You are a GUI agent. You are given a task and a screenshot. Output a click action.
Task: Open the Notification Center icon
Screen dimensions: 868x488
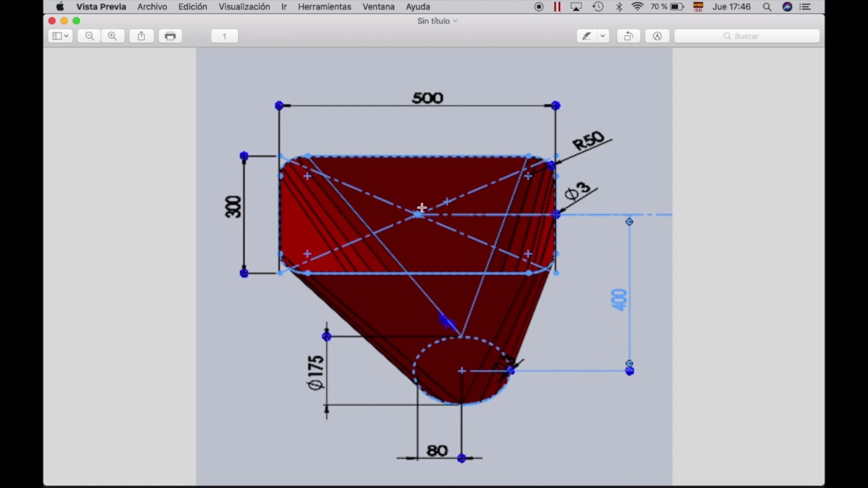click(x=805, y=7)
